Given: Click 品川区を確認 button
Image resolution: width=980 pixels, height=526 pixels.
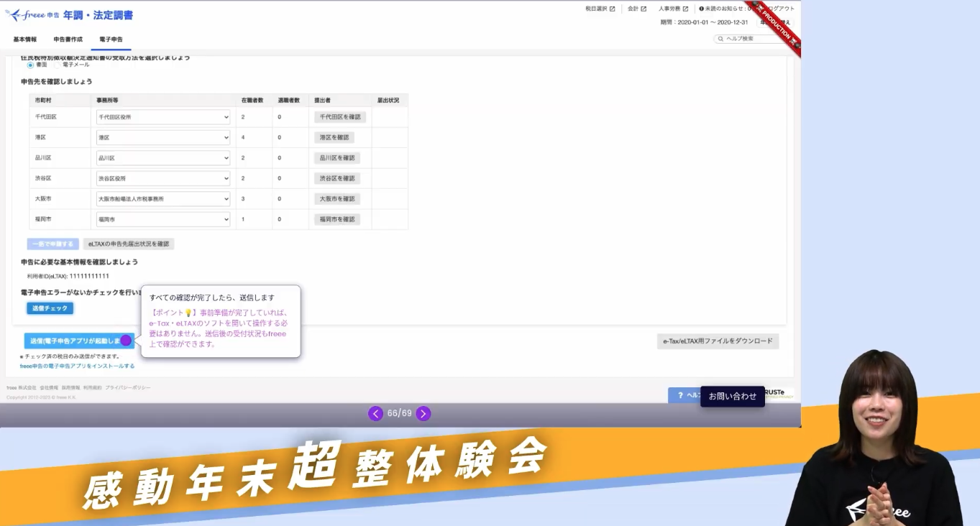Looking at the screenshot, I should (x=337, y=157).
